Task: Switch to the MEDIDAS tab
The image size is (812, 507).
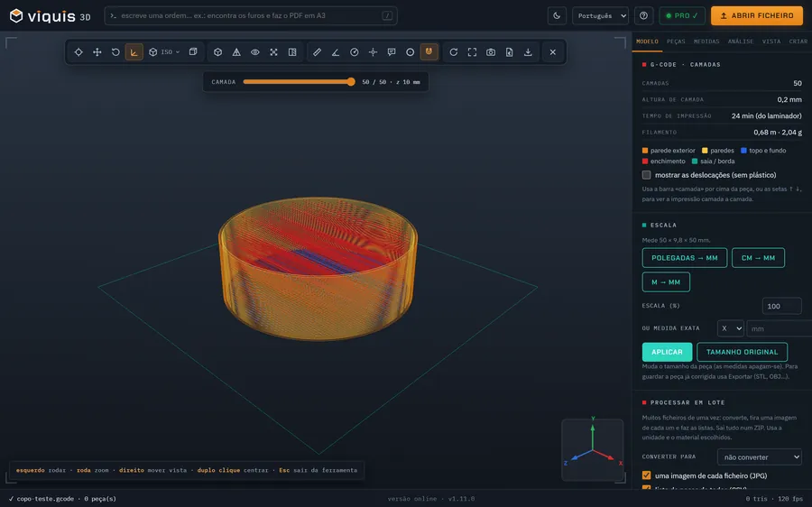Action: 706,41
